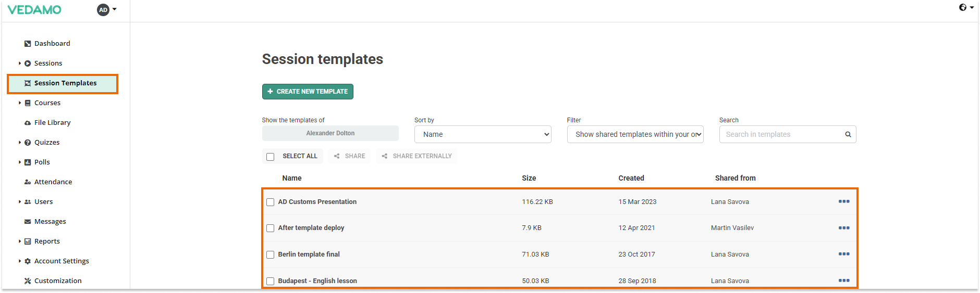The image size is (980, 293).
Task: Open the Budapest - English lesson template
Action: [x=317, y=281]
